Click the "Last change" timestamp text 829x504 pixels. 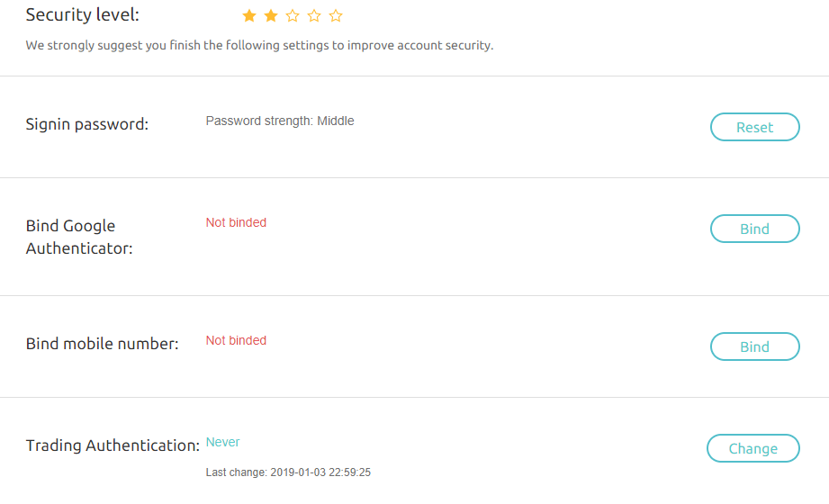[288, 472]
